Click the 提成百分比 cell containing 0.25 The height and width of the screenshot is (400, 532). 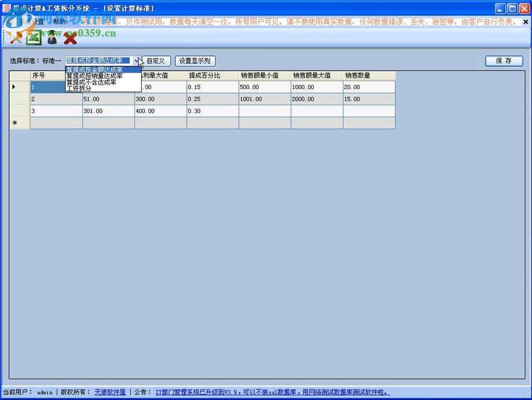[x=212, y=99]
